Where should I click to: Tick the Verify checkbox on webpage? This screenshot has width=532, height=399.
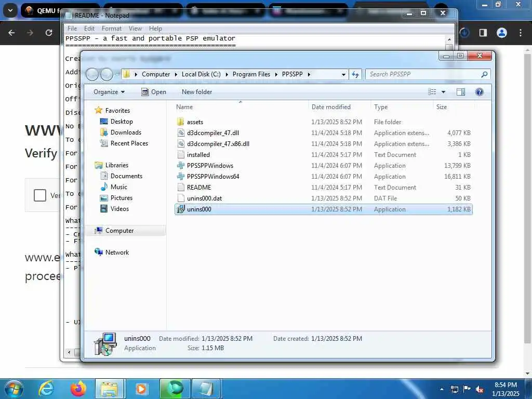pos(39,195)
